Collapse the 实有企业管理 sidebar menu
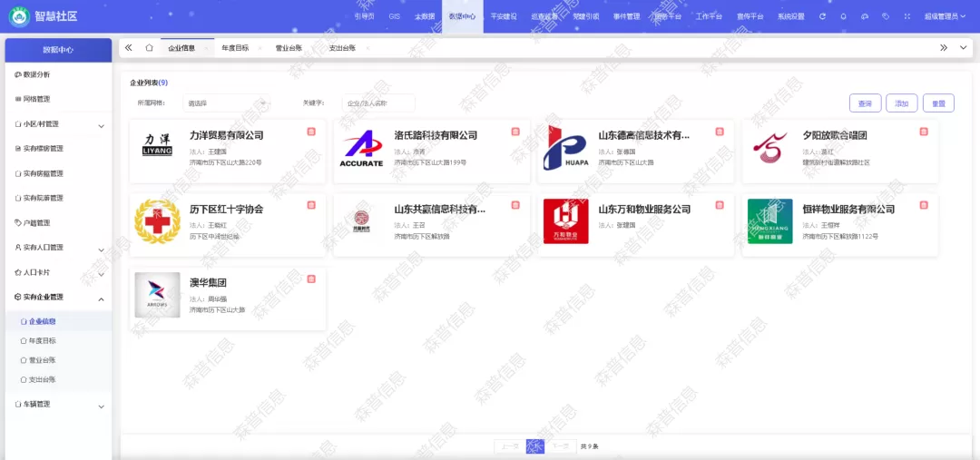The width and height of the screenshot is (980, 460). click(x=57, y=297)
